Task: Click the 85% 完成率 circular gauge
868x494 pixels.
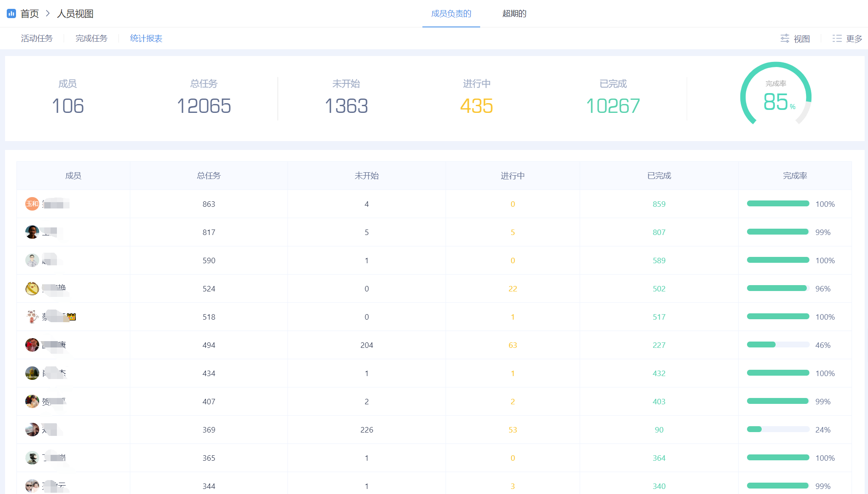Action: (776, 97)
